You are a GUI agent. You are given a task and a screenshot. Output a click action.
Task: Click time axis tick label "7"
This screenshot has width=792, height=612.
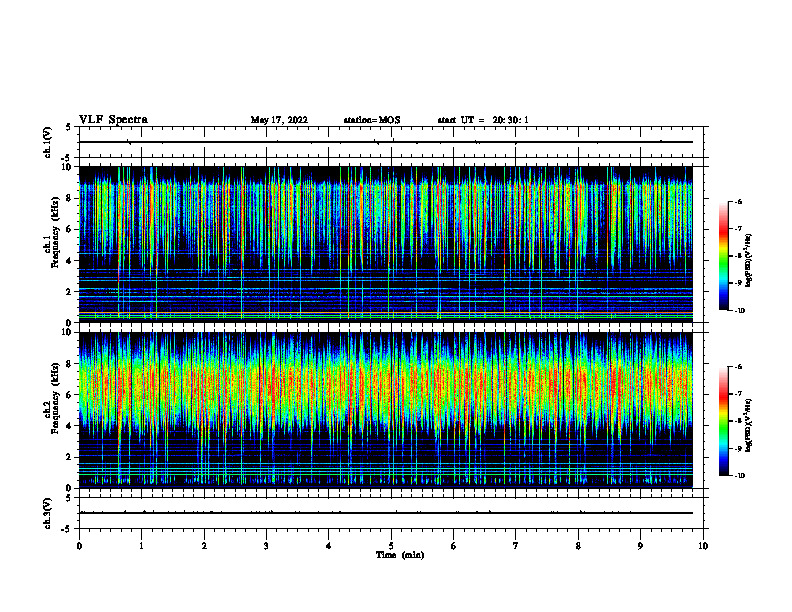click(x=515, y=546)
